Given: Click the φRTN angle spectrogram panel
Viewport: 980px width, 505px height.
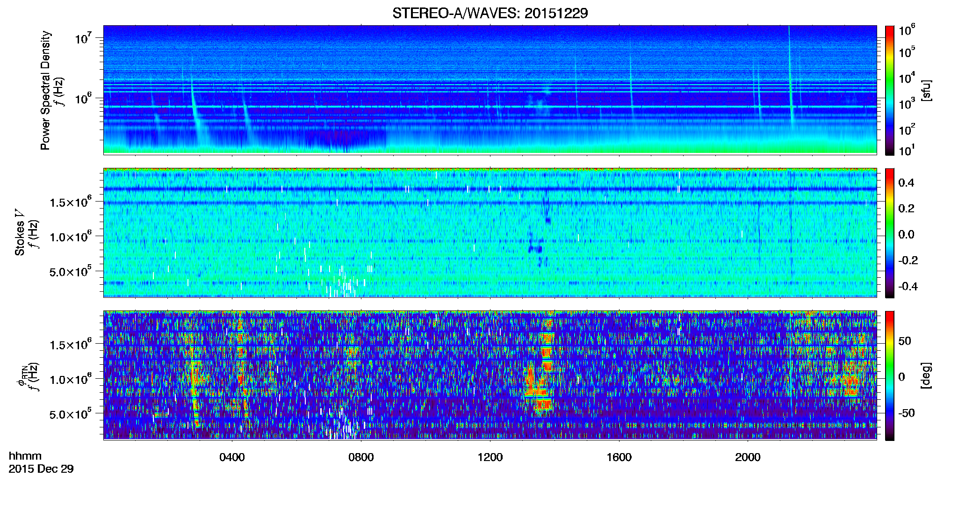Looking at the screenshot, I should (x=490, y=375).
